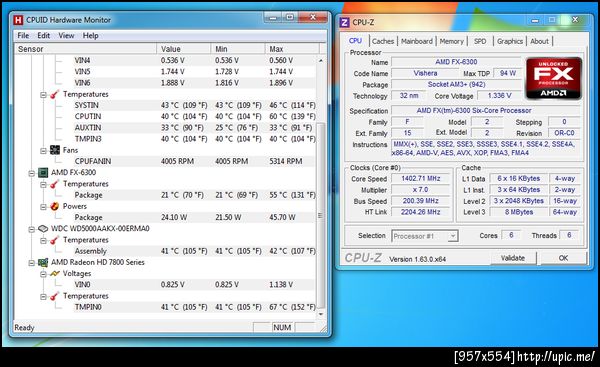
Task: Click the OK button in CPU-Z
Action: 563,258
